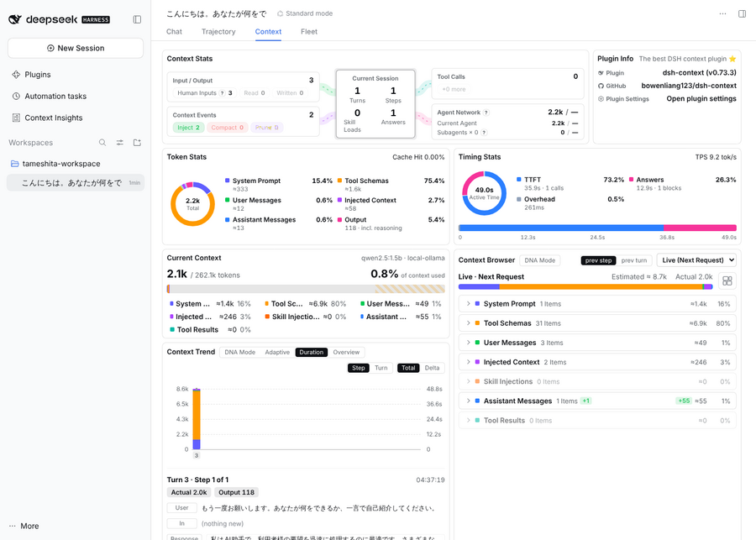The image size is (756, 540).
Task: Click the Timing Stats timeline bar
Action: [597, 228]
